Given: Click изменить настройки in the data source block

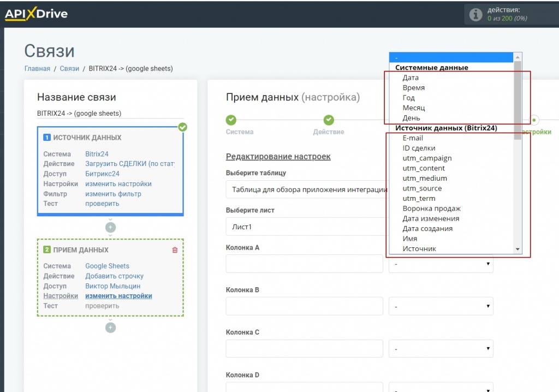Looking at the screenshot, I should point(118,183).
